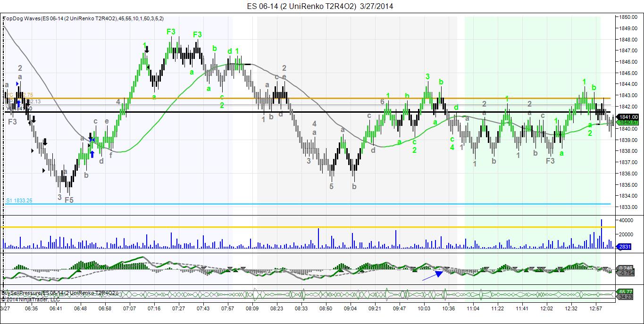Click the chart title ES 06-14 (2 UniRenko T2R4O2) 3/27/2014

coord(319,6)
